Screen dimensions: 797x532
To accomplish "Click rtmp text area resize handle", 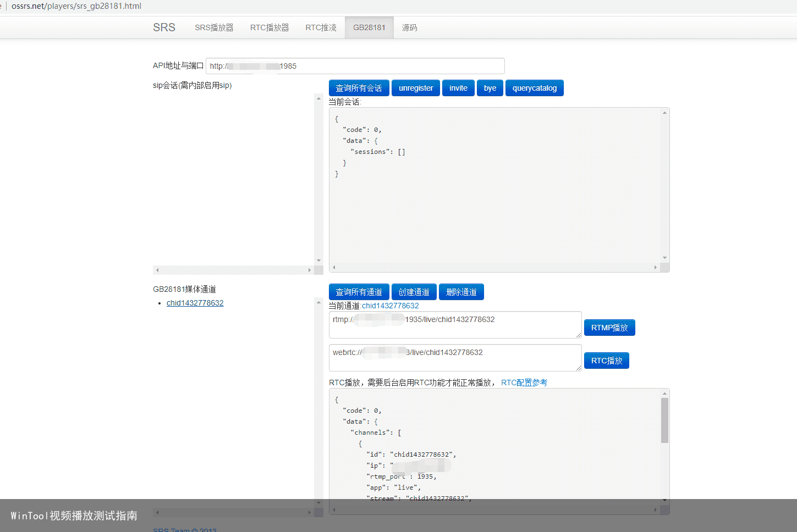I will (579, 335).
